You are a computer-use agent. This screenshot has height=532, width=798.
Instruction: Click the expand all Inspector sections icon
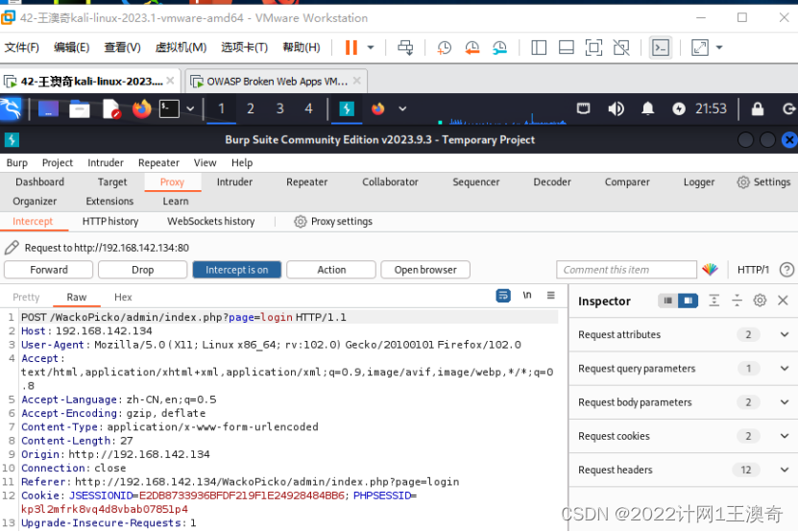pyautogui.click(x=714, y=301)
